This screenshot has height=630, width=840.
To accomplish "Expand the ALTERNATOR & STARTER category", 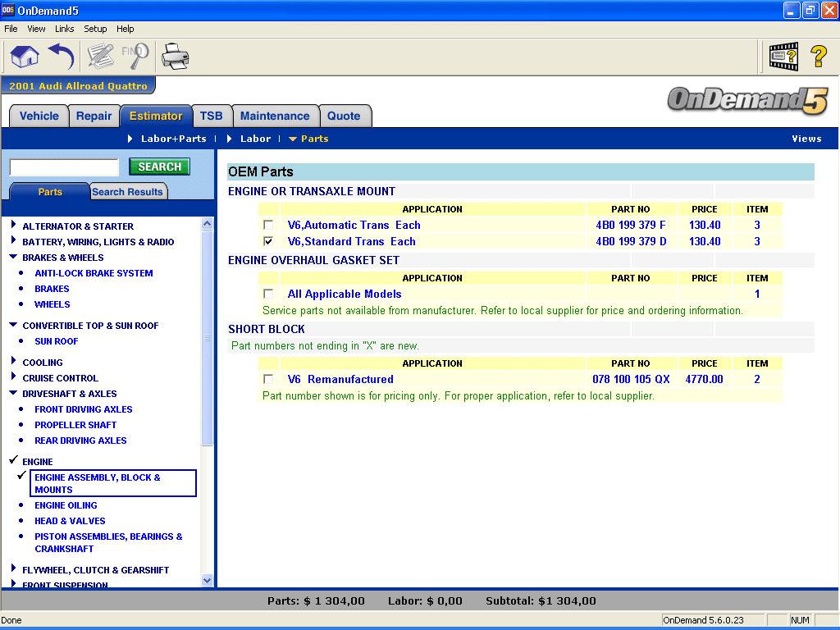I will [13, 225].
